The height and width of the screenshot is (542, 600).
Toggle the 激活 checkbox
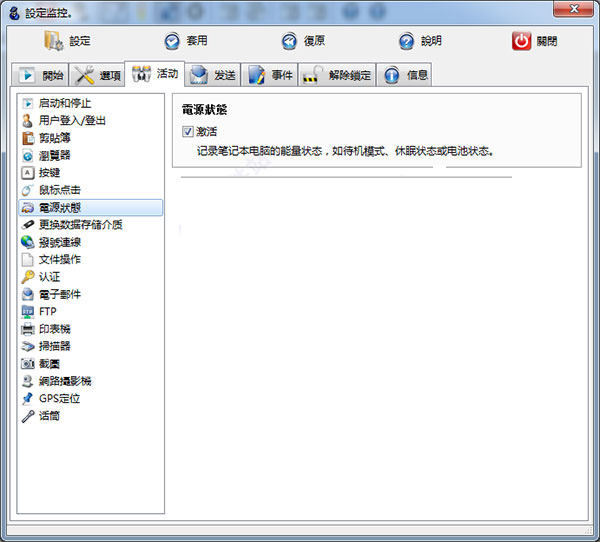188,132
